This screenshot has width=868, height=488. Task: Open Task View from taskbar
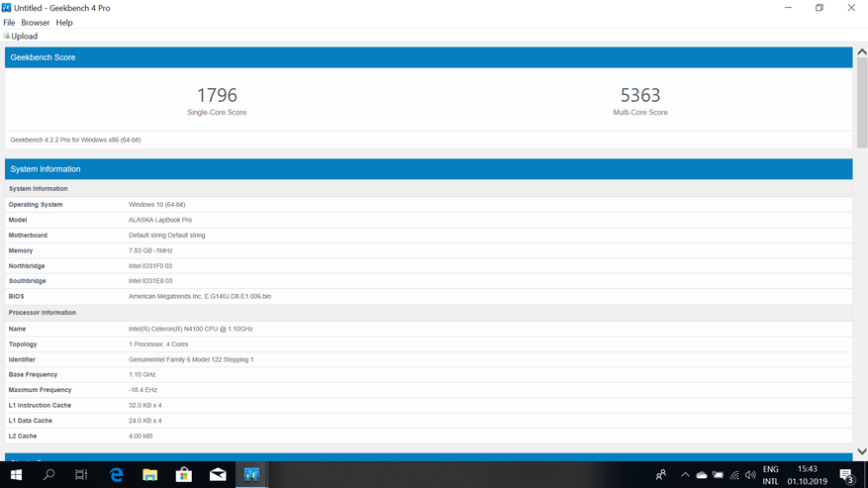(x=81, y=475)
